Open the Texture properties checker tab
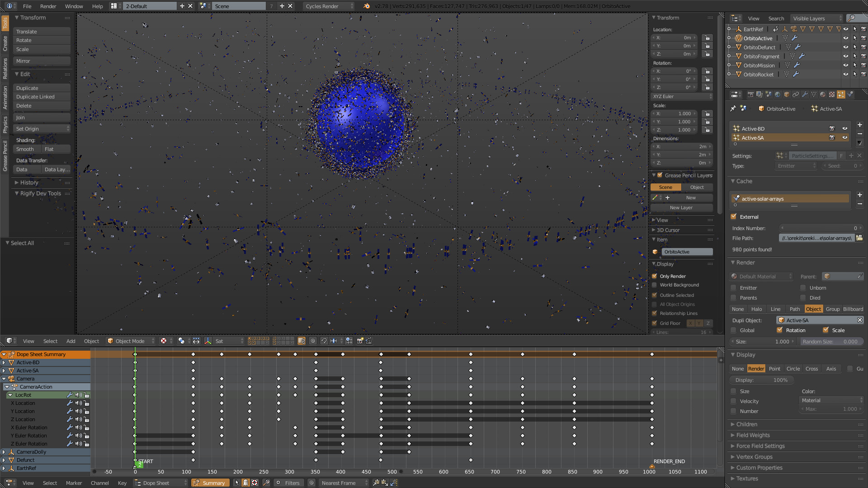The height and width of the screenshot is (488, 868). 832,94
